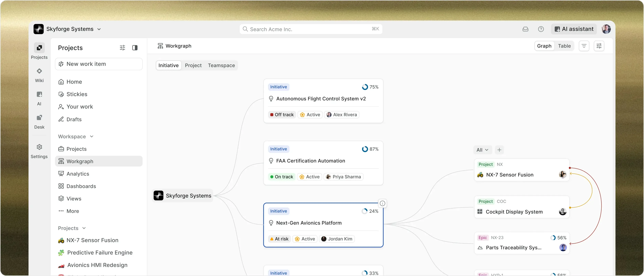Click the New work item button

[x=99, y=64]
